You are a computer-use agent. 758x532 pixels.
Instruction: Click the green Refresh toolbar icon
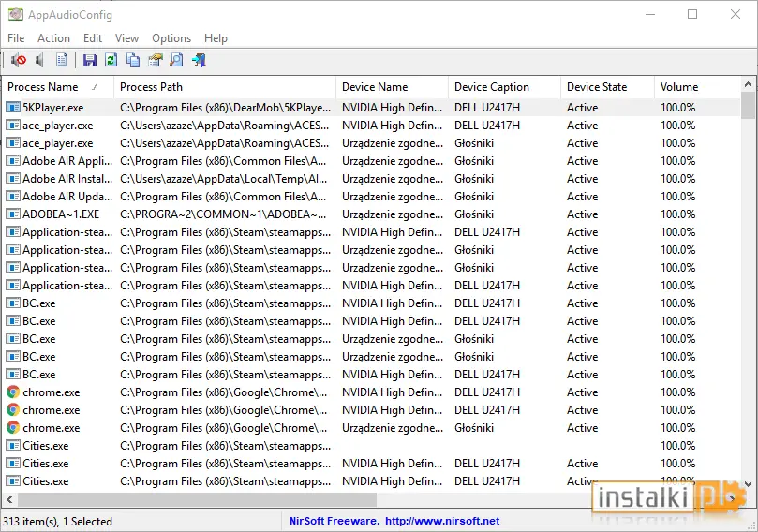coord(111,60)
